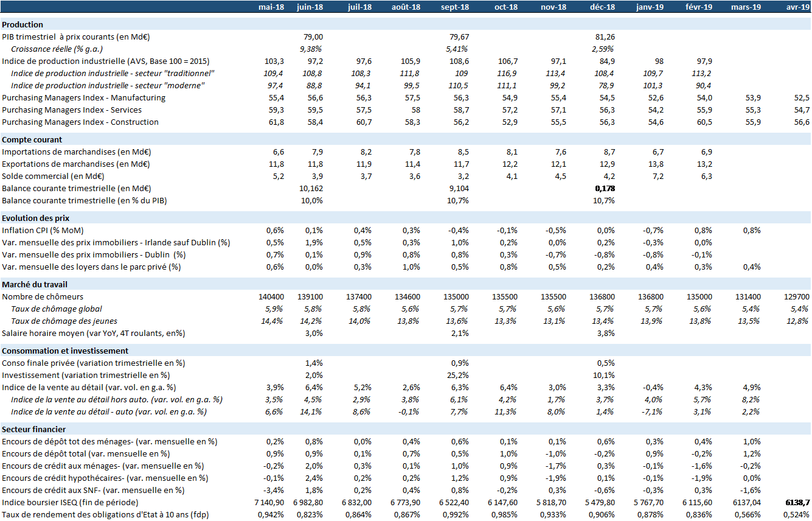Click Balance courante trimestrielle (en % du PIB) label
The image size is (812, 521).
pyautogui.click(x=85, y=200)
